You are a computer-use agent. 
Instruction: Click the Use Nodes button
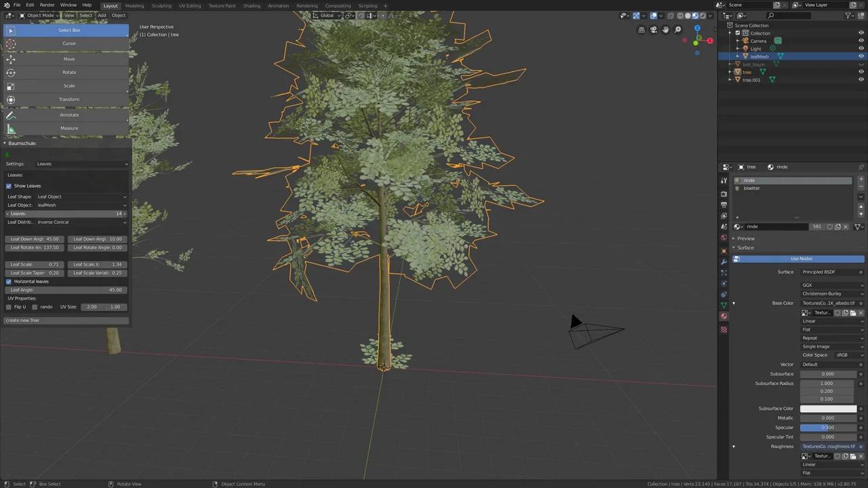801,258
